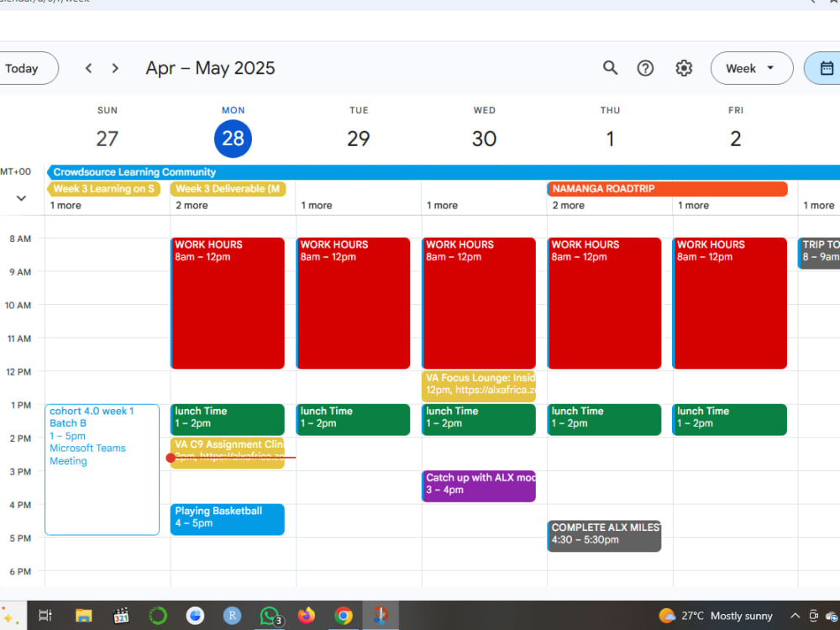The height and width of the screenshot is (630, 840).
Task: Open Thursday lunch Time event
Action: (604, 419)
